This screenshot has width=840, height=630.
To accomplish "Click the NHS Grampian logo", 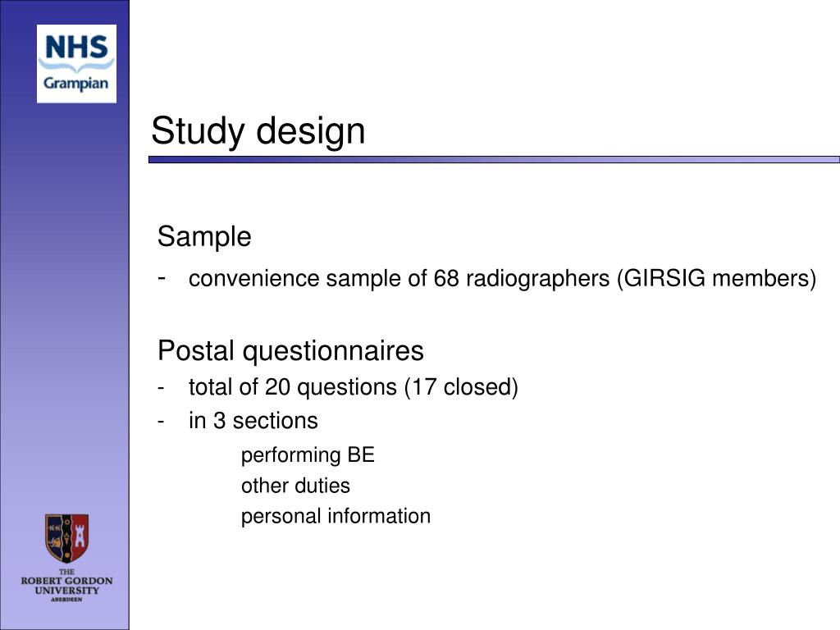I will tap(76, 64).
